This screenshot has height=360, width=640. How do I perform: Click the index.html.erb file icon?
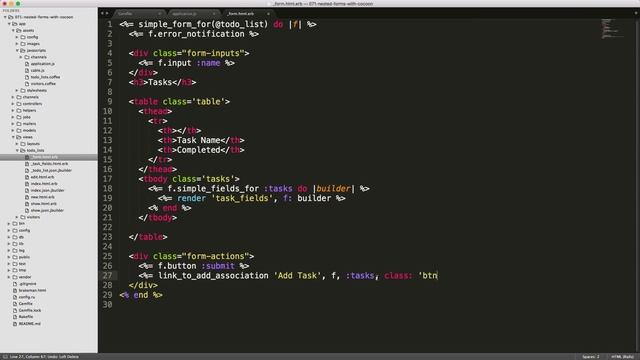tap(27, 184)
